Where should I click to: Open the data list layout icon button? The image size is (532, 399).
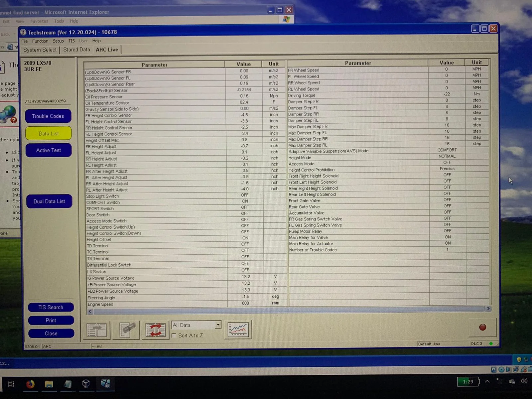tap(96, 330)
